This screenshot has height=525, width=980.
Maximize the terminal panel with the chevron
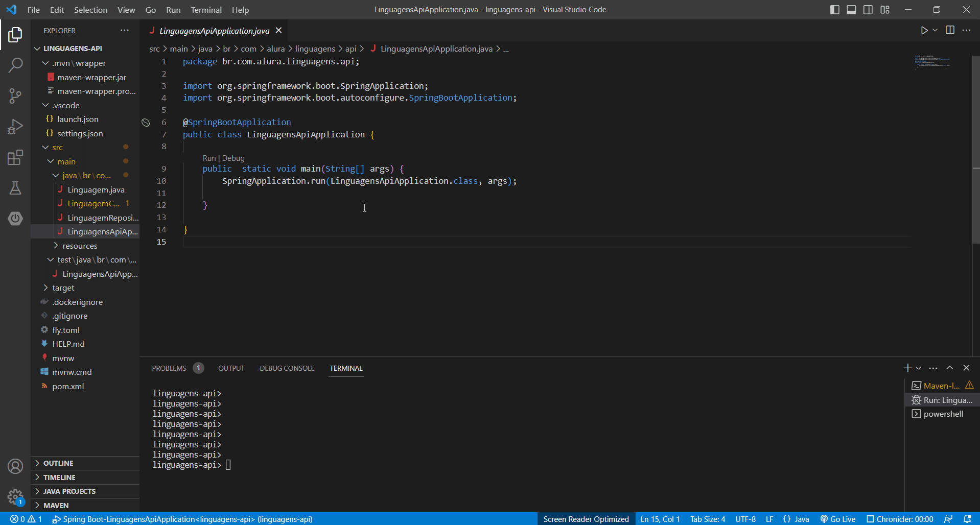950,368
